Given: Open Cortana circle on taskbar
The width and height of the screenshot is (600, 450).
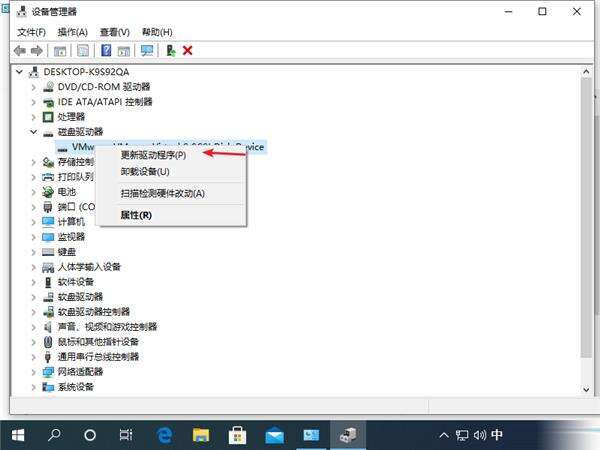Looking at the screenshot, I should (x=90, y=435).
